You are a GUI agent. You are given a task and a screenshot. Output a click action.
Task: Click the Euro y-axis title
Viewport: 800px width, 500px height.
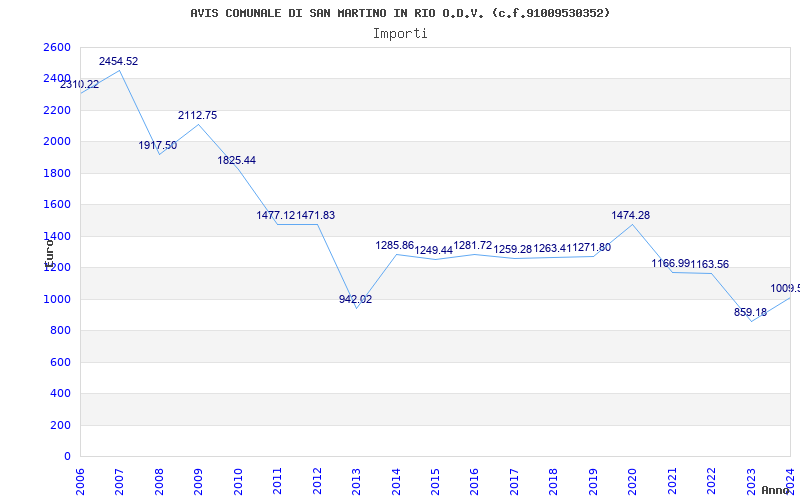click(x=49, y=254)
